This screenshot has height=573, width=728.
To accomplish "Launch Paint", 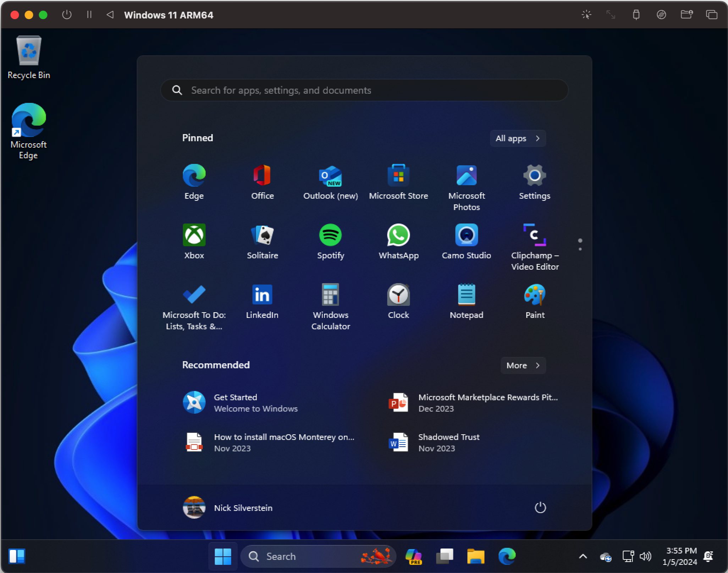I will tap(535, 302).
